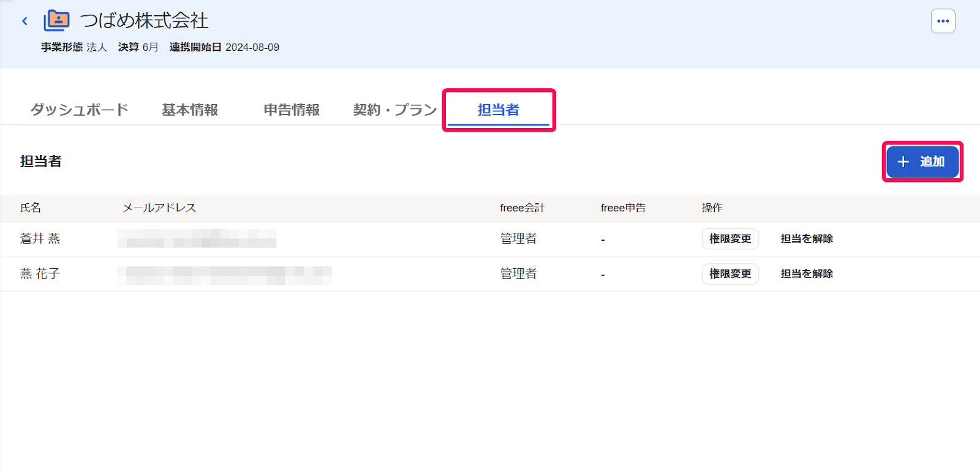This screenshot has width=980, height=471.
Task: Click the freee会計 column header
Action: click(522, 208)
